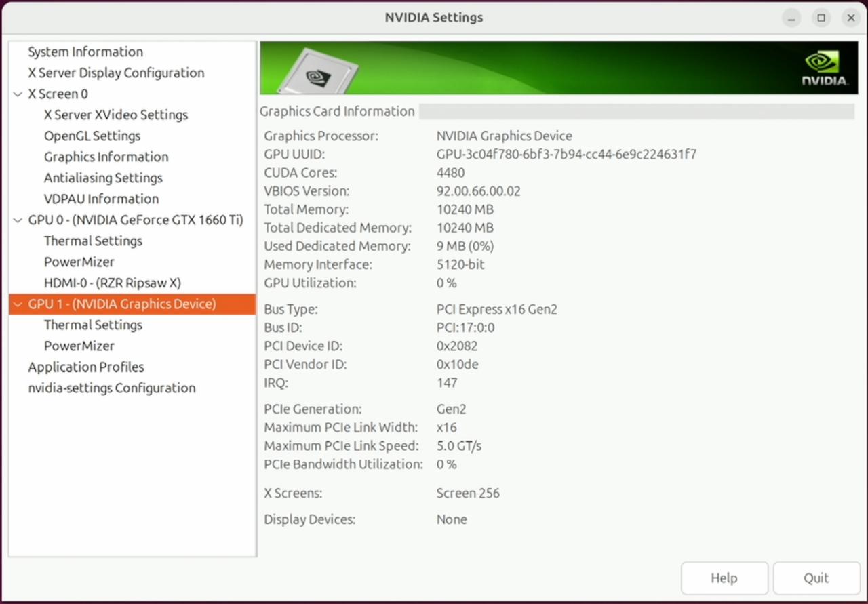Image resolution: width=868 pixels, height=604 pixels.
Task: Open Antialiasing Settings page
Action: point(103,178)
